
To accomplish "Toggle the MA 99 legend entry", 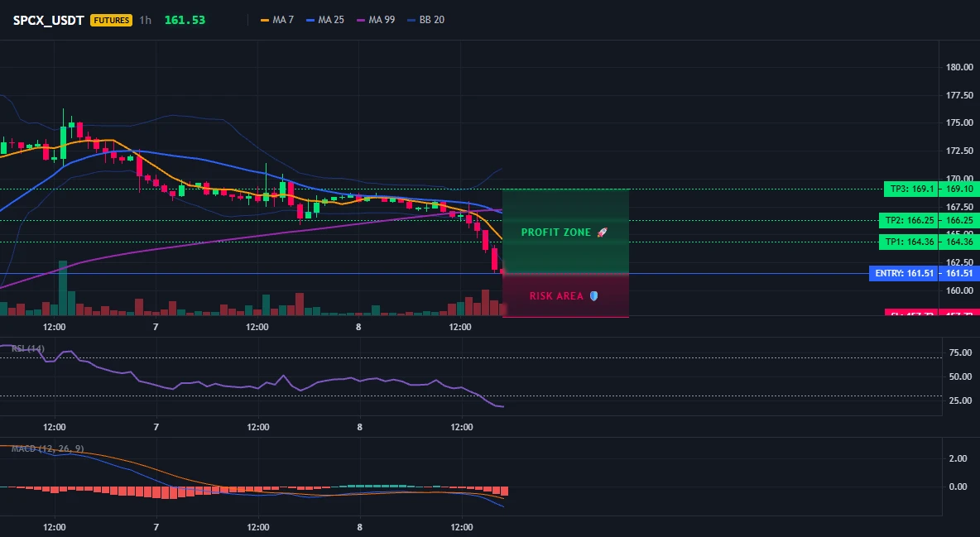I will pyautogui.click(x=376, y=20).
